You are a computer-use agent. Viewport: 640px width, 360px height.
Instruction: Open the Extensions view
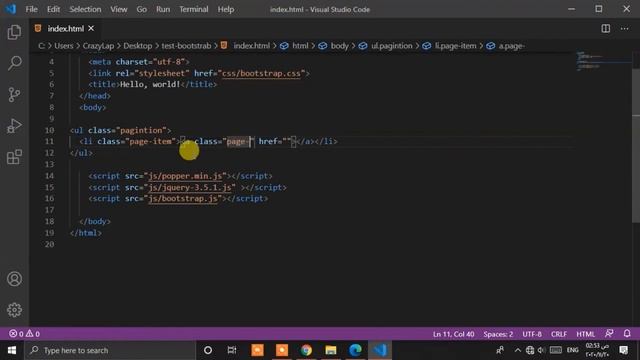point(14,157)
